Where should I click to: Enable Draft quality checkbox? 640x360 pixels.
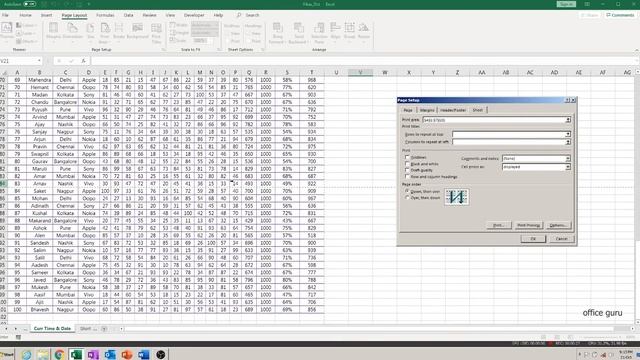coord(407,170)
